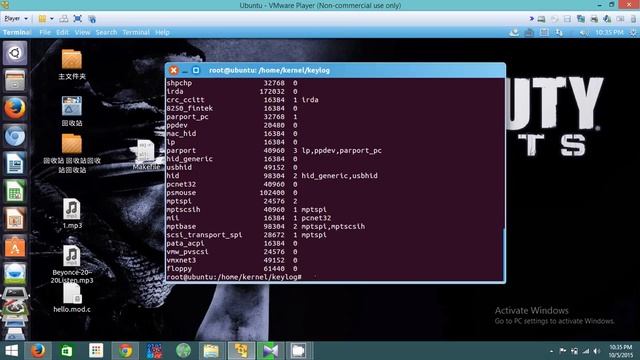Click the Unity mode icon in VMware toolbar
This screenshot has width=640, height=360.
(x=92, y=19)
